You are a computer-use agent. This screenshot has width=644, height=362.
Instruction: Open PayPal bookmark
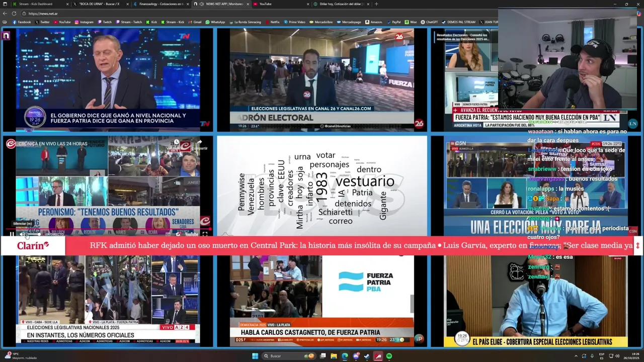[393, 22]
